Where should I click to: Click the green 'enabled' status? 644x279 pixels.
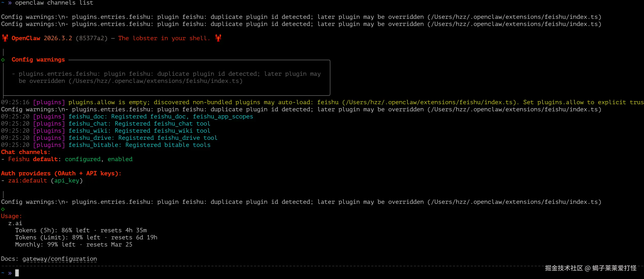120,159
